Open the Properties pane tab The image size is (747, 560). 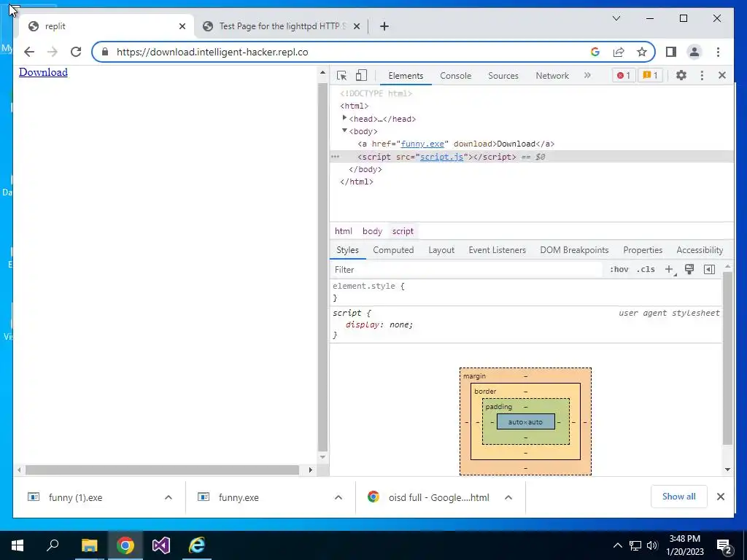pyautogui.click(x=643, y=250)
